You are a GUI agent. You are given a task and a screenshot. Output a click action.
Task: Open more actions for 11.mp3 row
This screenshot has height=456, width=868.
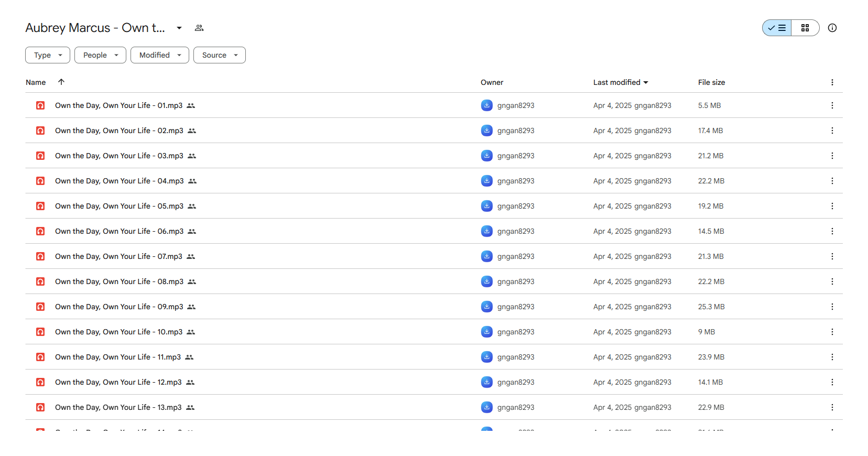[x=832, y=357]
